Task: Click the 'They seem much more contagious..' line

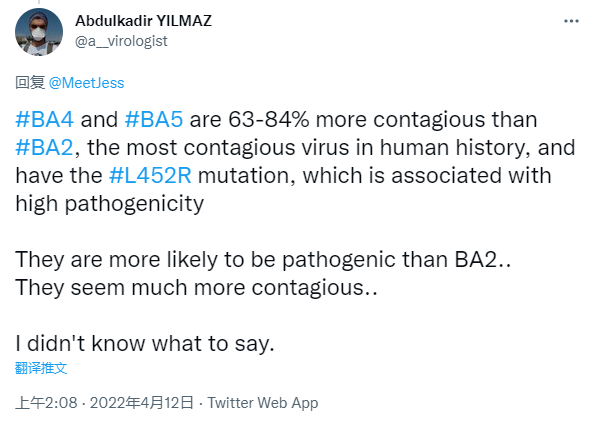Action: tap(197, 287)
